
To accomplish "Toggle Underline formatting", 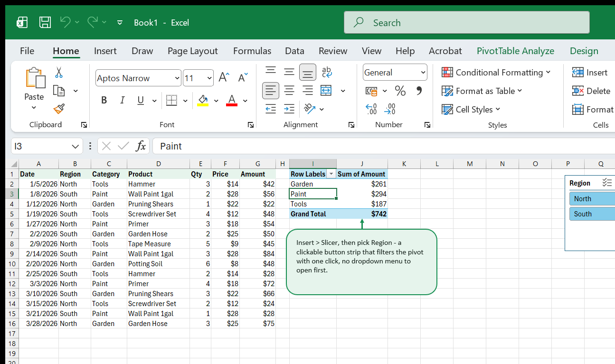I will point(141,100).
